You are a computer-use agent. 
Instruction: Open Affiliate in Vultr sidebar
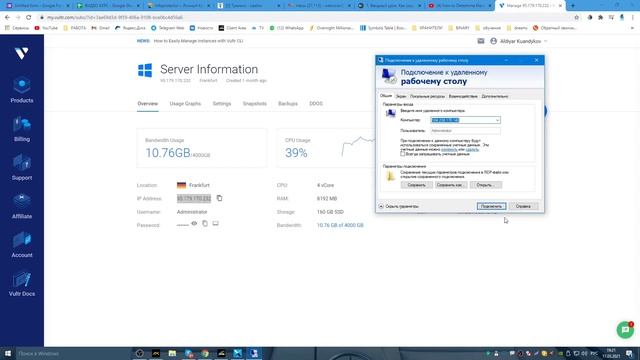coord(22,206)
